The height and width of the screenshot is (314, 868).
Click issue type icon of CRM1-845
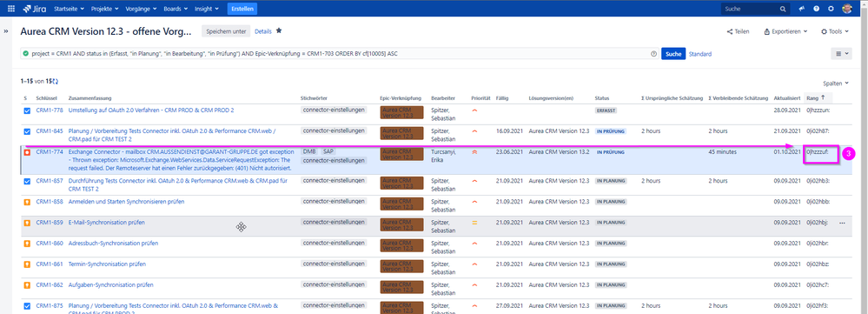tap(27, 131)
